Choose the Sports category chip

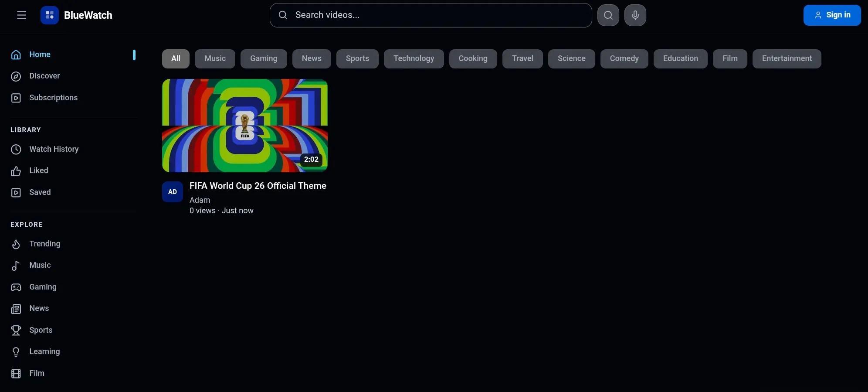[357, 59]
